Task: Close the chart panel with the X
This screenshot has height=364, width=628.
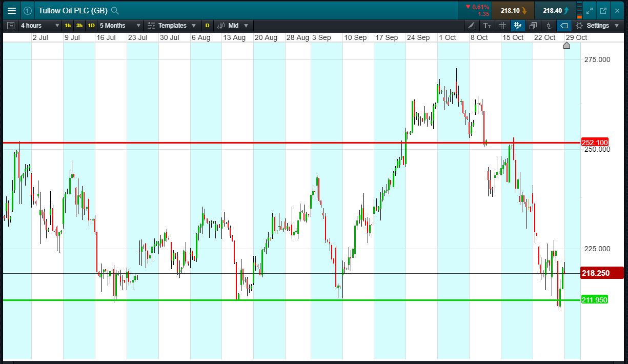Action: 618,10
